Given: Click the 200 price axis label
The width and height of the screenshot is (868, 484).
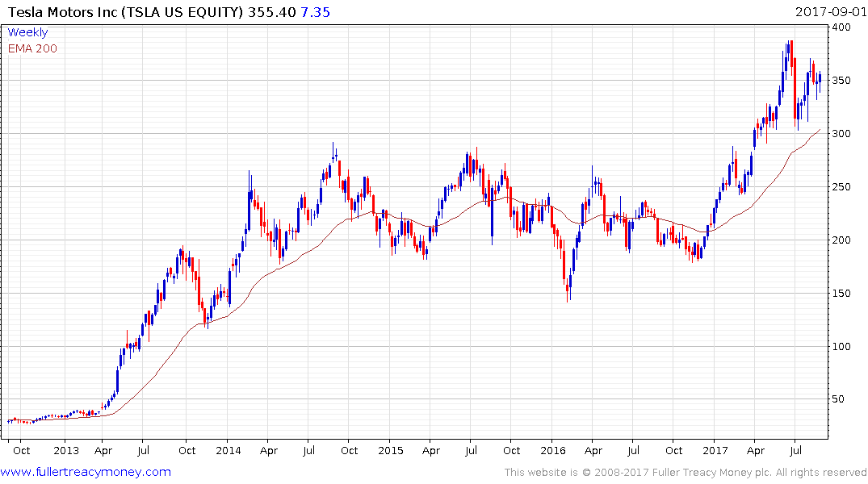Looking at the screenshot, I should tap(841, 240).
